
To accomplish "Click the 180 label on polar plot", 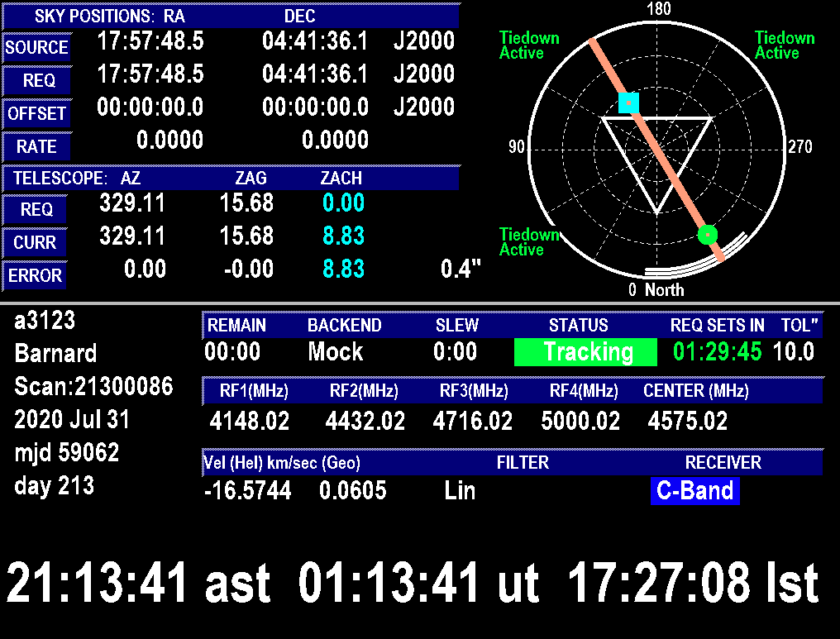I will (658, 8).
